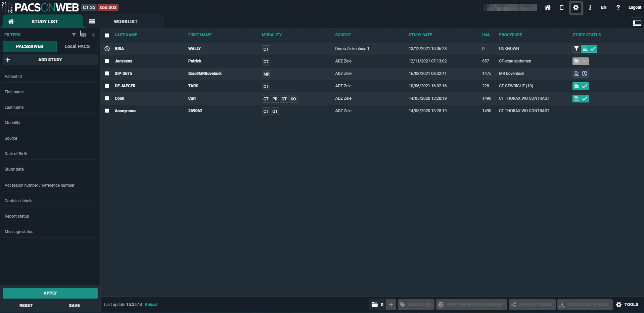Select the Local PACS tab
Viewport: 644px width, 313px height.
[x=77, y=46]
